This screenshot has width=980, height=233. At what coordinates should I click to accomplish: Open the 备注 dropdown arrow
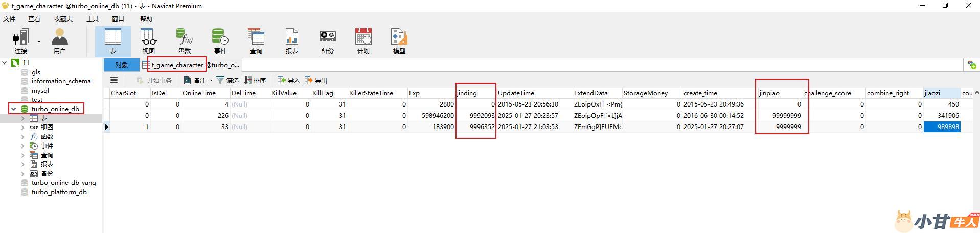click(211, 81)
